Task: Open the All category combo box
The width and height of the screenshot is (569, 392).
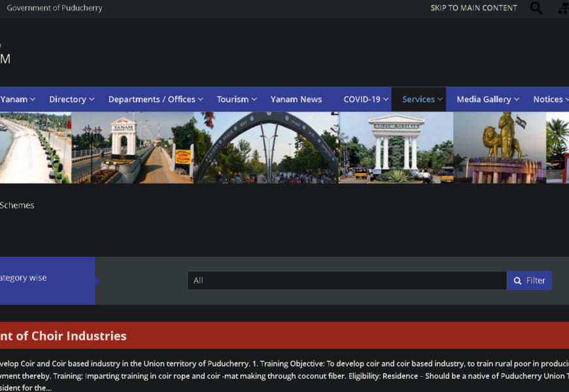Action: coord(347,281)
